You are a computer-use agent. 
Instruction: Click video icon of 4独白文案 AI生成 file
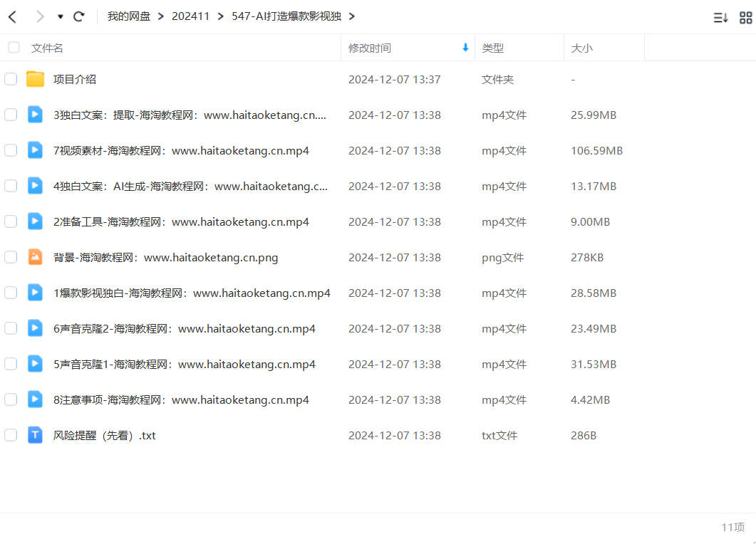(35, 186)
